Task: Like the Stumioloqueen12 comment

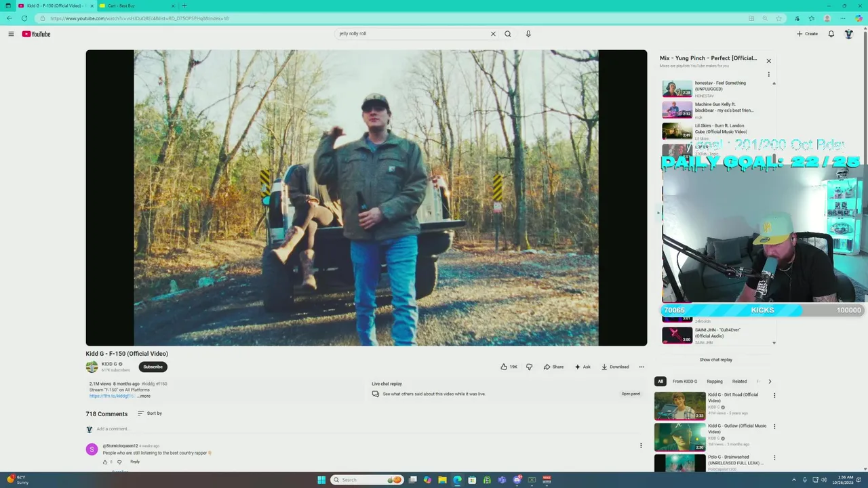Action: [105, 462]
